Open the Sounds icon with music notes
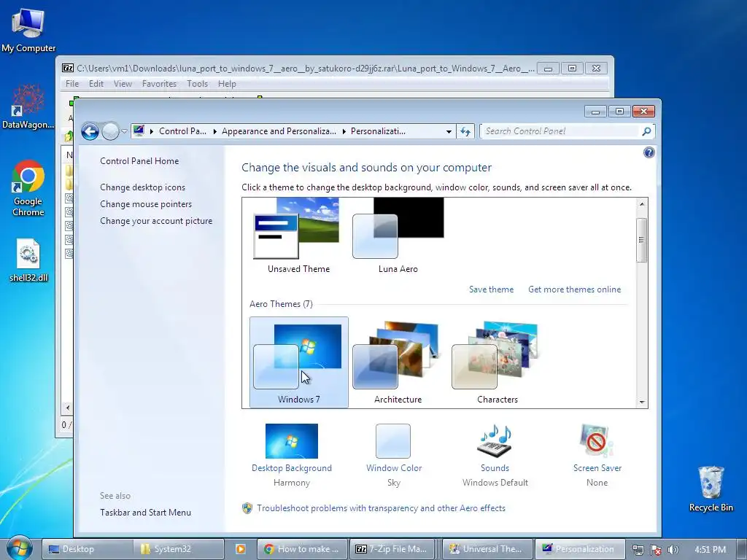747x560 pixels. click(x=495, y=441)
